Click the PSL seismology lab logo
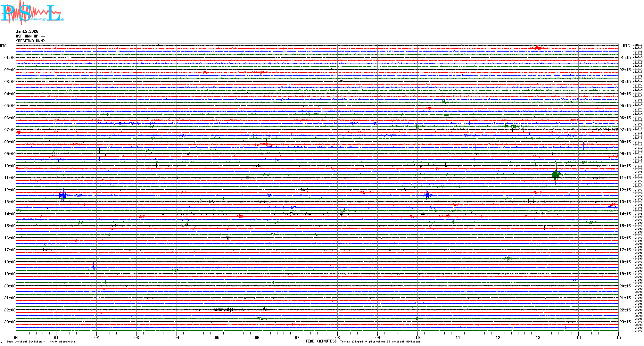This screenshot has height=346, width=644. pos(32,13)
